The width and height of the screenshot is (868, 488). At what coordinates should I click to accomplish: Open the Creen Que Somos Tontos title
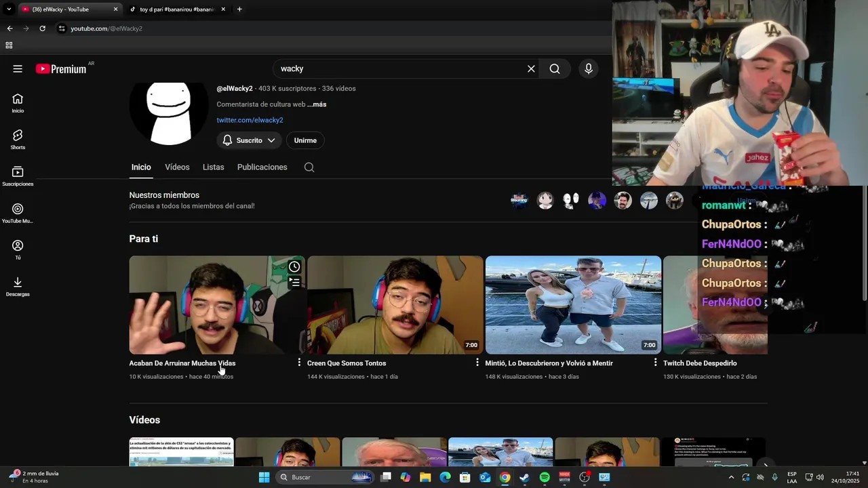347,363
